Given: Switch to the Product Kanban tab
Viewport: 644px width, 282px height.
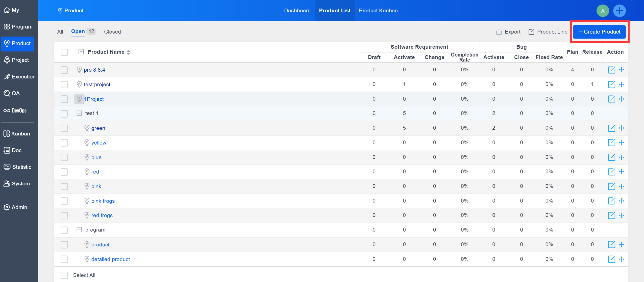Looking at the screenshot, I should [x=378, y=11].
